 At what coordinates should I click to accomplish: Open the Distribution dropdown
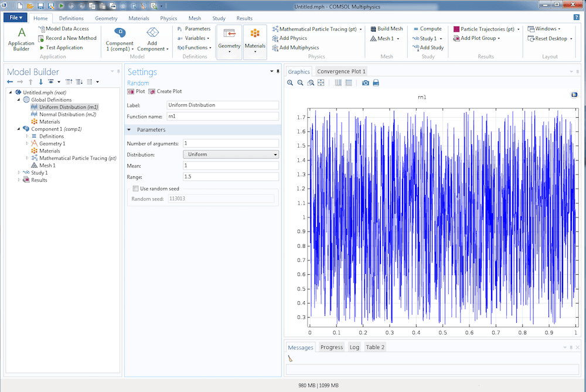[x=231, y=155]
